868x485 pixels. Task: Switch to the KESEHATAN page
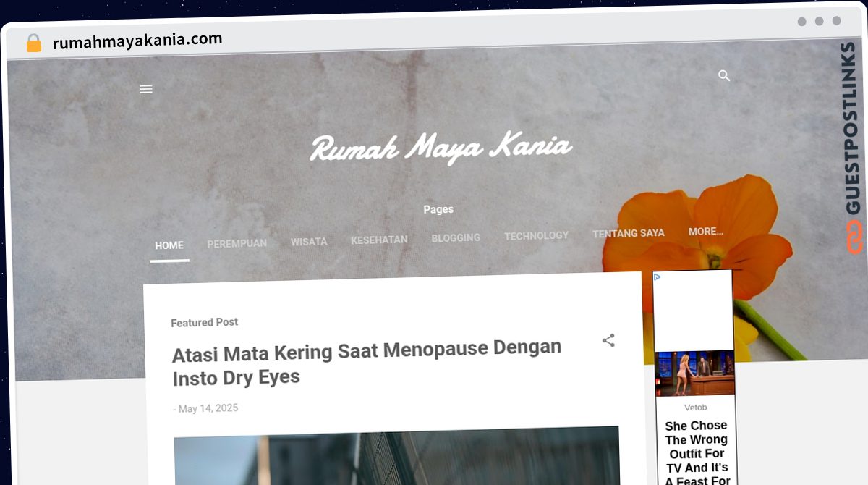pos(379,240)
